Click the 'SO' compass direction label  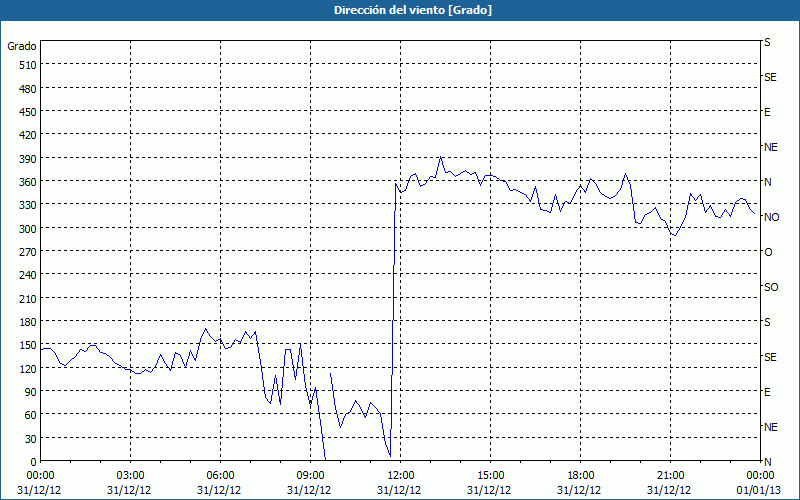771,287
